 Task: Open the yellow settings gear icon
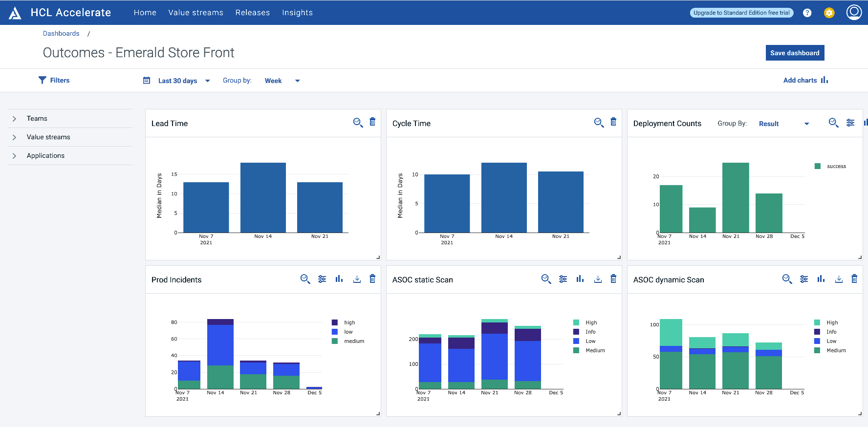829,13
